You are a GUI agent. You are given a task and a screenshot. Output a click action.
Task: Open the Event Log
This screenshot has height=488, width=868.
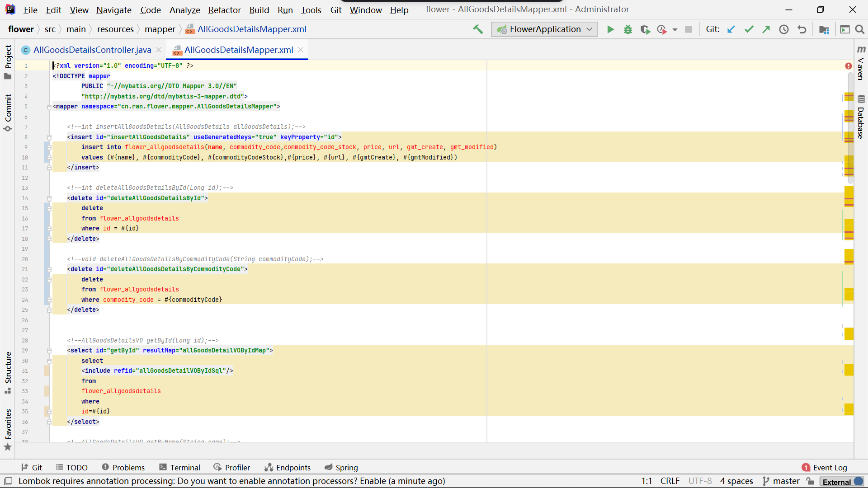click(825, 468)
